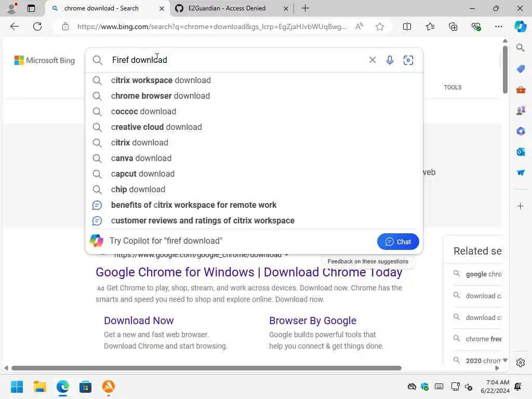Image resolution: width=532 pixels, height=399 pixels.
Task: Start voice search microphone icon
Action: coord(390,60)
